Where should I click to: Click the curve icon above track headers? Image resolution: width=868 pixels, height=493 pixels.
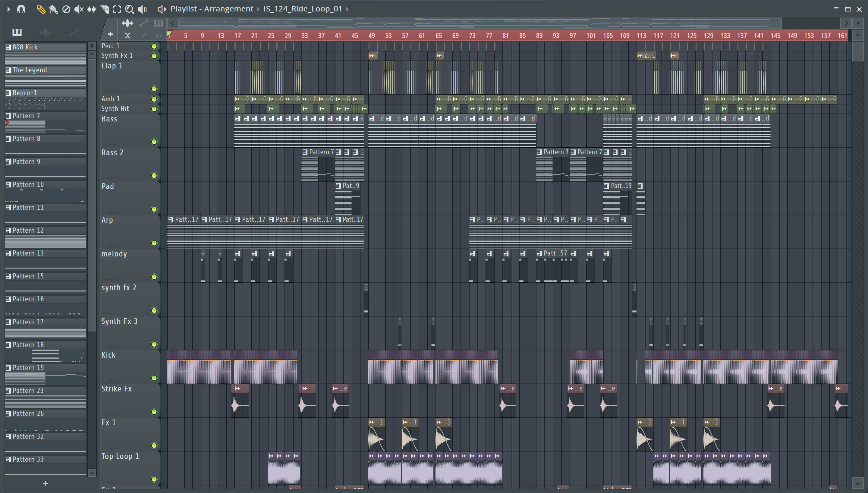[x=143, y=35]
